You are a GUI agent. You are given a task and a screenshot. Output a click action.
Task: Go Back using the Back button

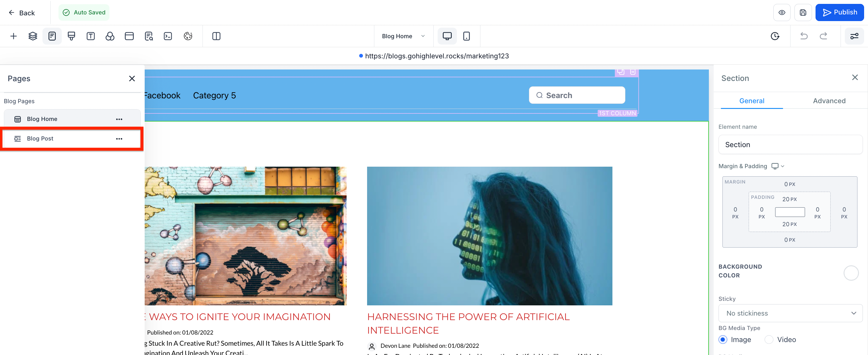(22, 13)
